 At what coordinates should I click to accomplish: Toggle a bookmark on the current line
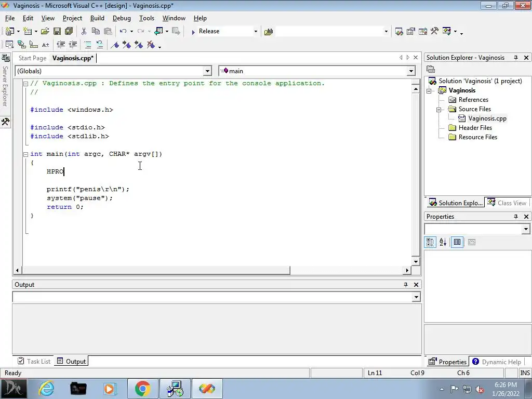(x=115, y=45)
